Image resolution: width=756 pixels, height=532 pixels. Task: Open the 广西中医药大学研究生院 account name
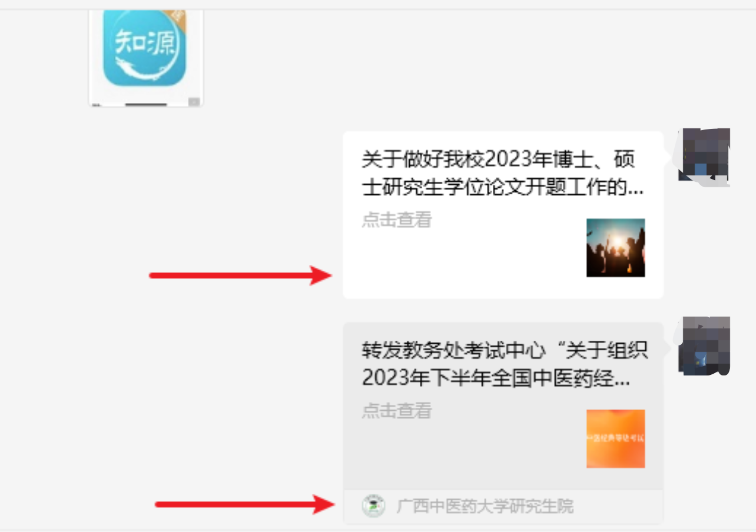pyautogui.click(x=485, y=506)
